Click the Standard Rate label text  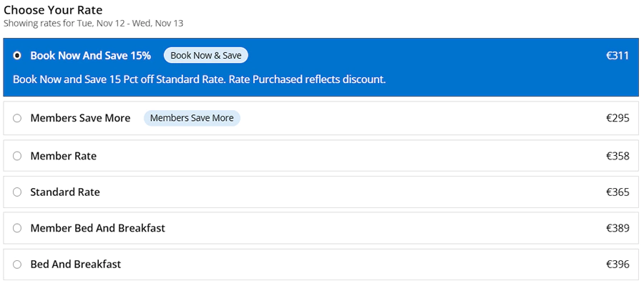[65, 192]
